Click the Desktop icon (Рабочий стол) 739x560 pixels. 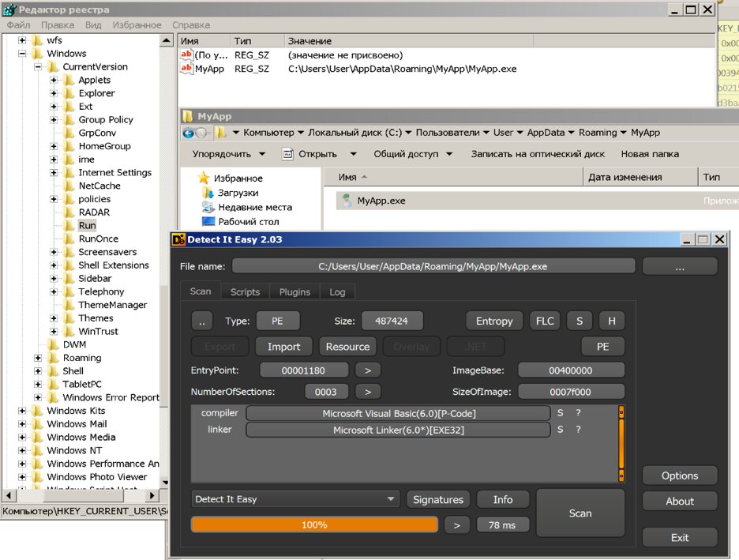coord(208,222)
